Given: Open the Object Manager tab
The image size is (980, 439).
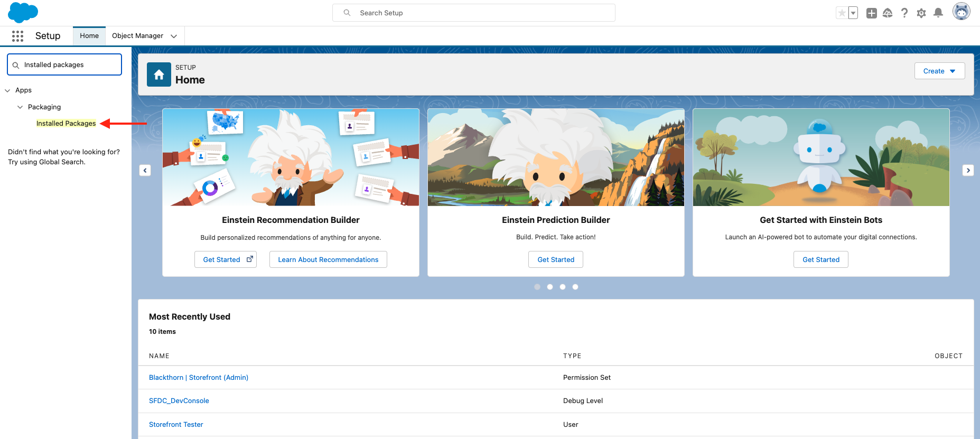Looking at the screenshot, I should [137, 36].
